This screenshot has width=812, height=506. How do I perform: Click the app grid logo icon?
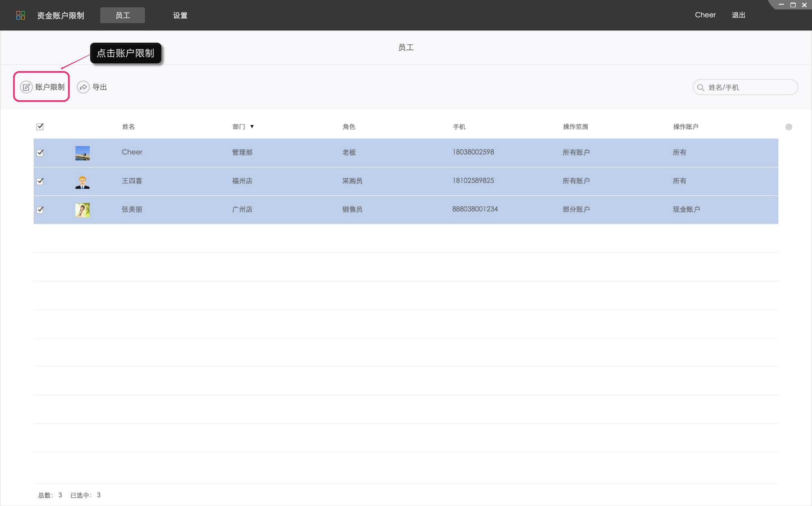coord(20,15)
